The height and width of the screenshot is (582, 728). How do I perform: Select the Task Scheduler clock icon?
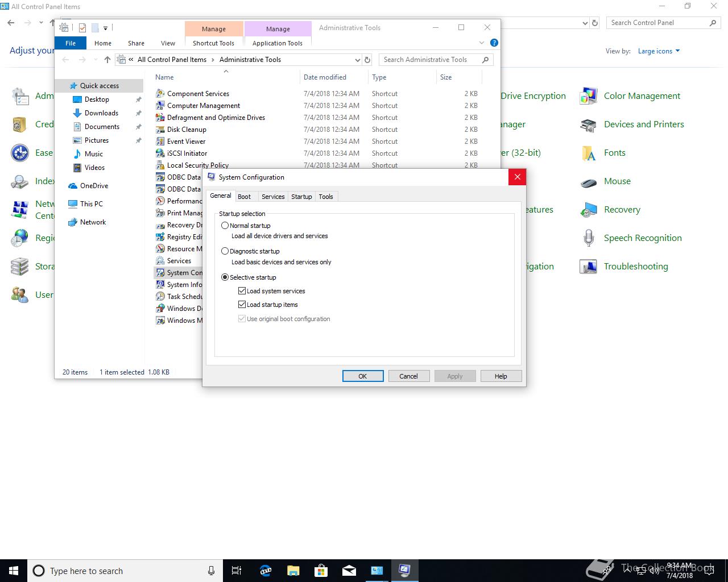pos(160,297)
